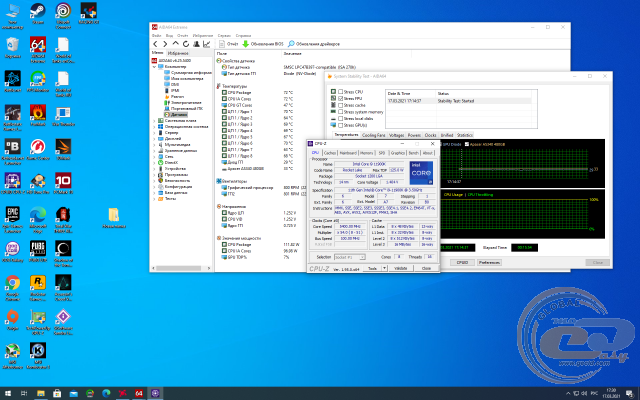Image resolution: width=640 pixels, height=400 pixels.
Task: Enable the Stress cache checkbox
Action: pyautogui.click(x=341, y=105)
